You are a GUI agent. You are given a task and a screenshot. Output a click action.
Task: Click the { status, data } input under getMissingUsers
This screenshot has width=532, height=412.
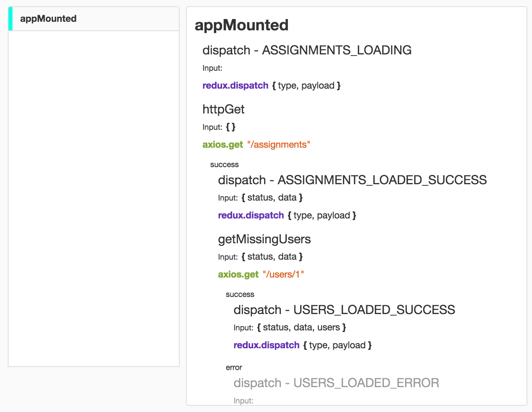click(x=272, y=257)
